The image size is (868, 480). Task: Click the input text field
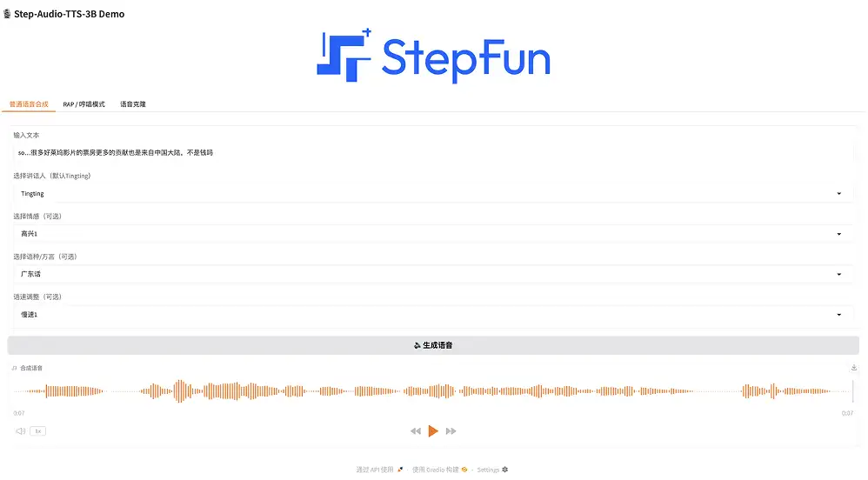(x=432, y=152)
